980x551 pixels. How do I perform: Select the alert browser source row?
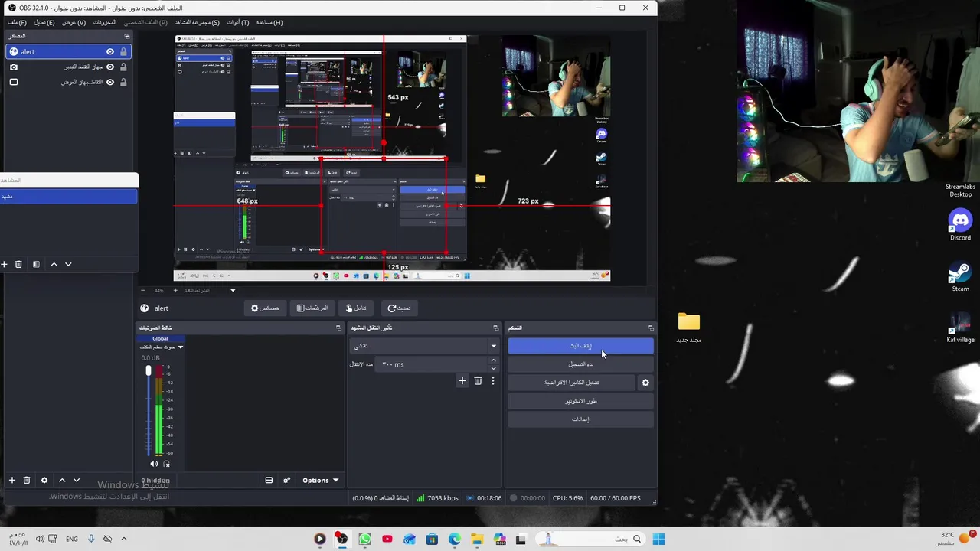(x=68, y=51)
